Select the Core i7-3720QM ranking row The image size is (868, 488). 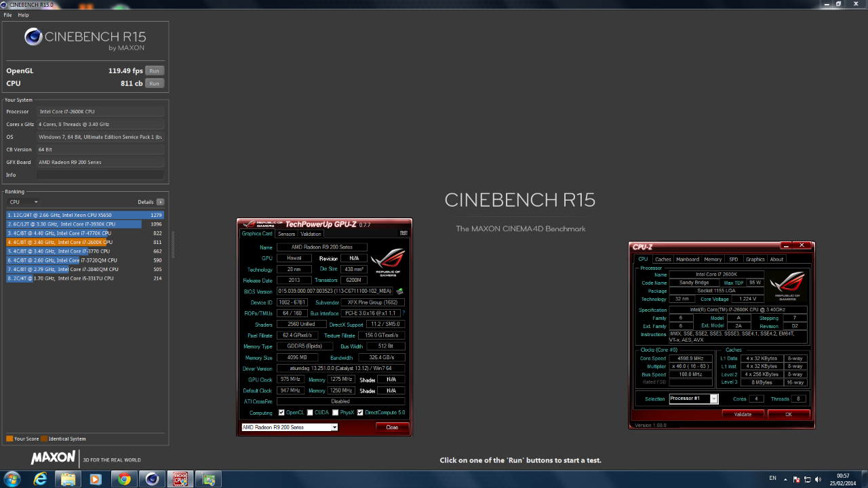point(85,260)
